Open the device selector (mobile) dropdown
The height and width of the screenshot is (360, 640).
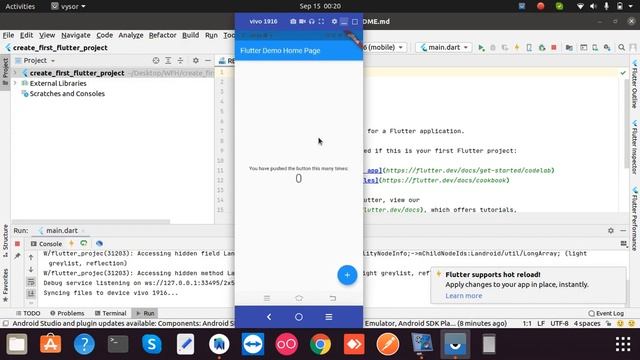(384, 47)
